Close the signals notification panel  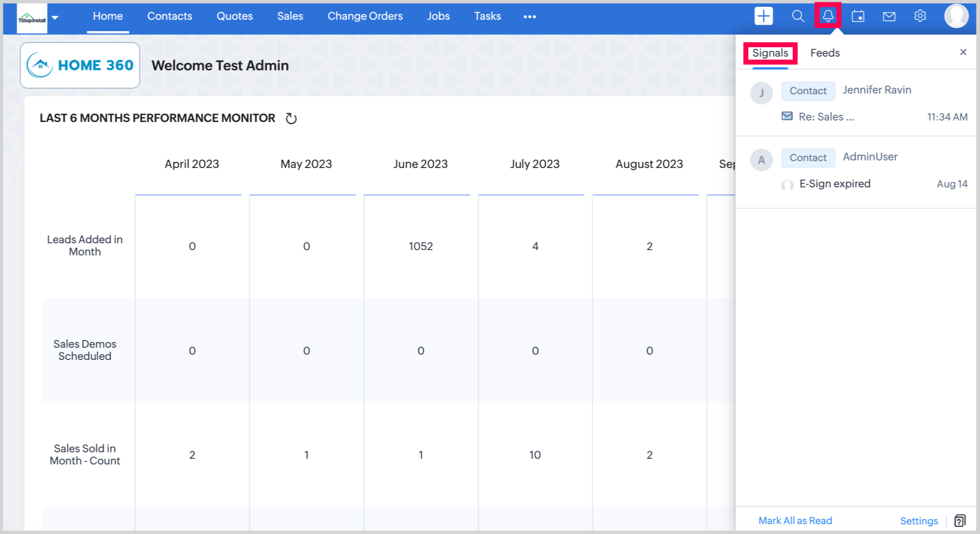pyautogui.click(x=963, y=52)
